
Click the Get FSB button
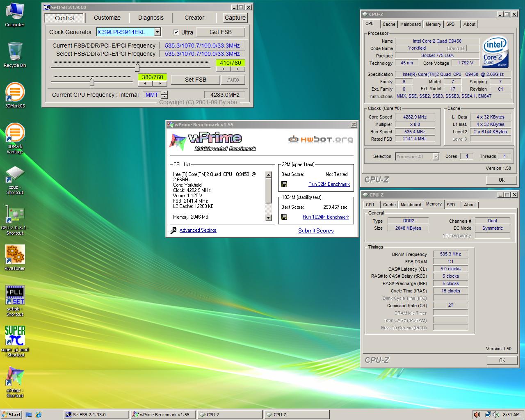(x=221, y=32)
